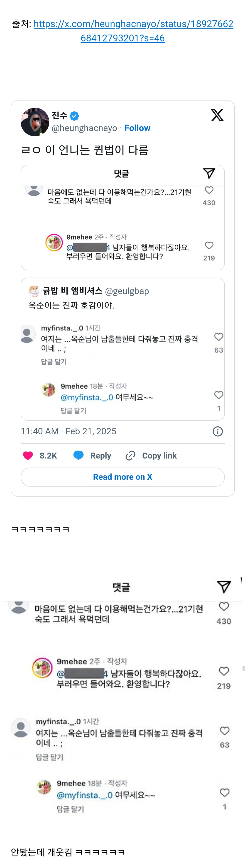Open 진수's profile avatar
The image size is (245, 868).
coord(35,122)
